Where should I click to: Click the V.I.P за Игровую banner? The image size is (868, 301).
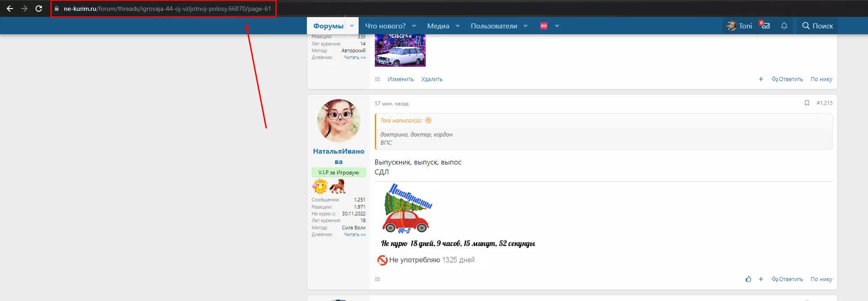click(338, 173)
